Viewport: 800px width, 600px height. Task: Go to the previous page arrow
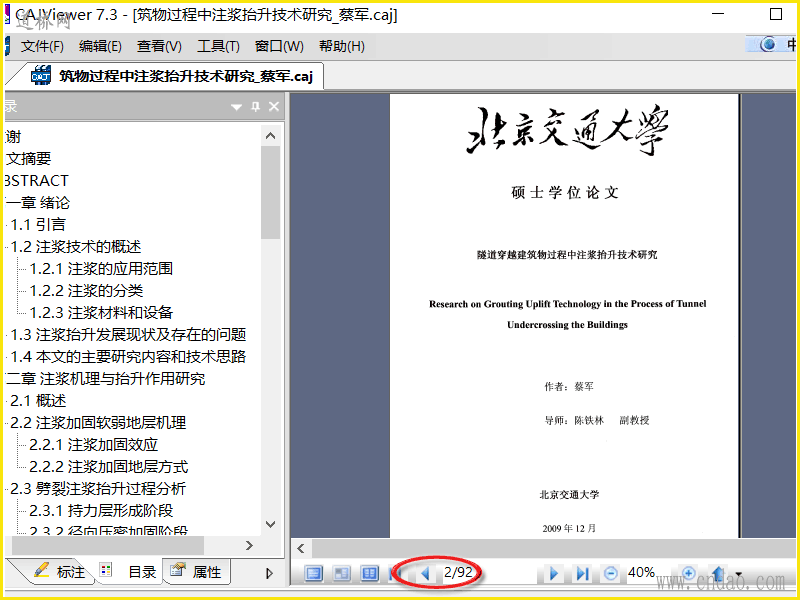click(x=425, y=574)
